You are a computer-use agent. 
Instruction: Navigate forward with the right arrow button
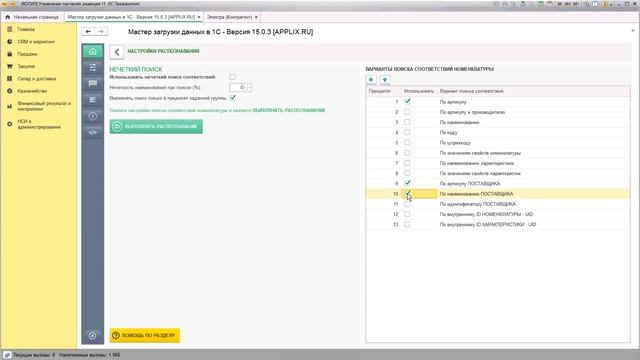[x=101, y=31]
